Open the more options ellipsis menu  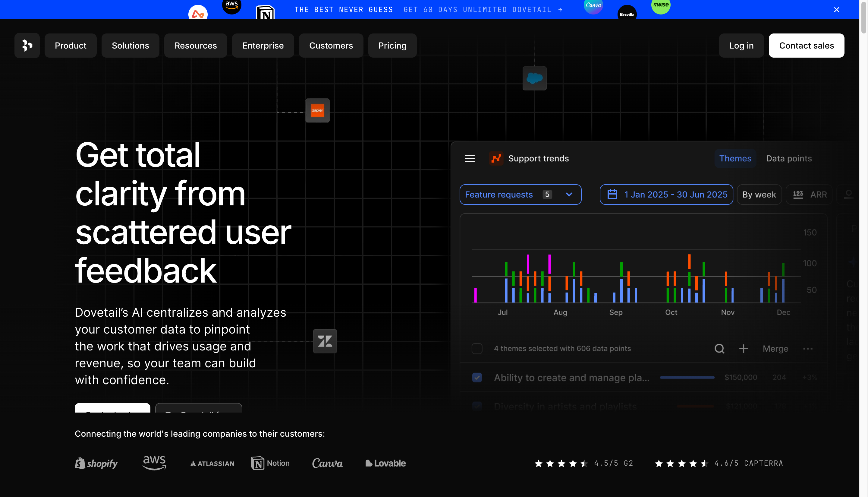(x=808, y=349)
